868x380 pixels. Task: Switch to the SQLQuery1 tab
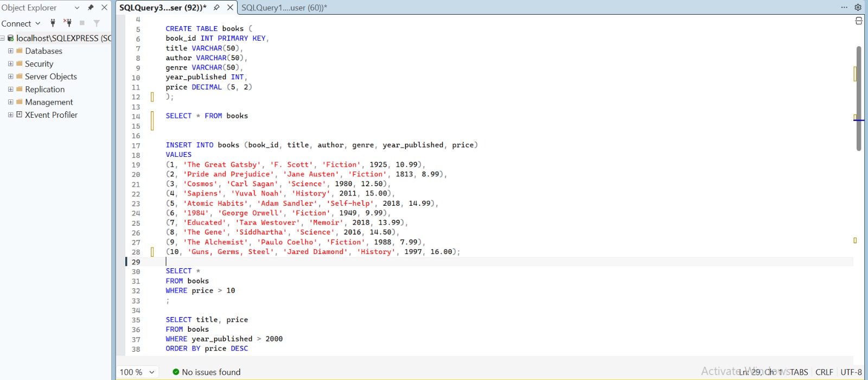click(x=284, y=8)
